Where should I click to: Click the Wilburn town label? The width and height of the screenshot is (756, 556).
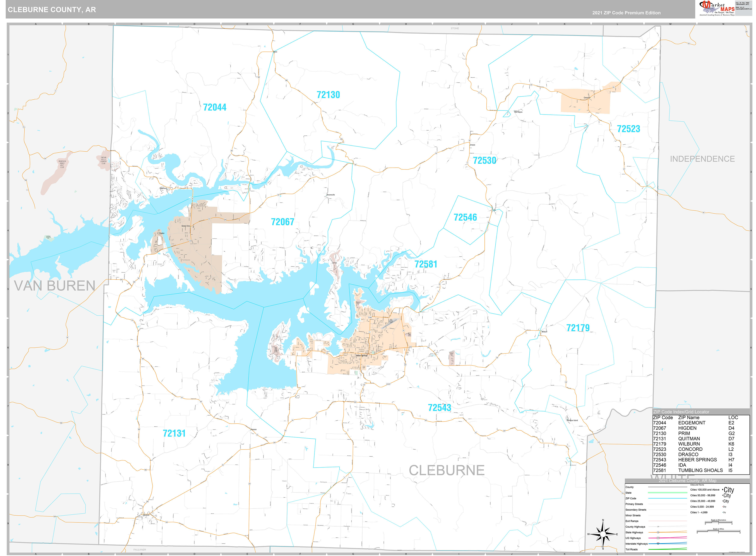pos(544,331)
